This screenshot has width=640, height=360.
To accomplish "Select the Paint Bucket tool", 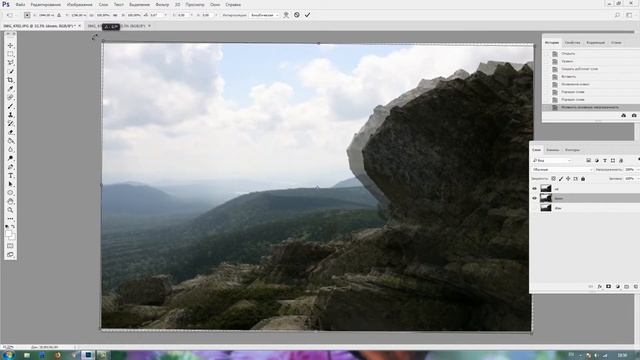I will tap(11, 141).
